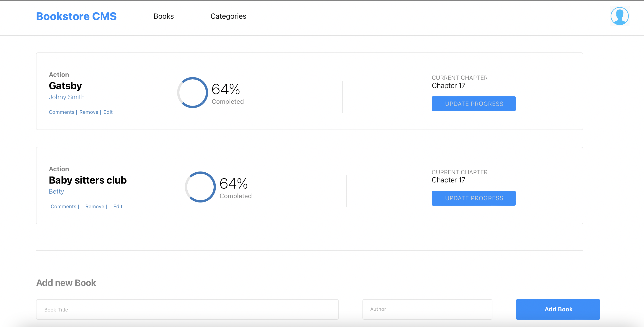Click Gatsby's circular progress indicator
Image resolution: width=644 pixels, height=327 pixels.
[192, 93]
